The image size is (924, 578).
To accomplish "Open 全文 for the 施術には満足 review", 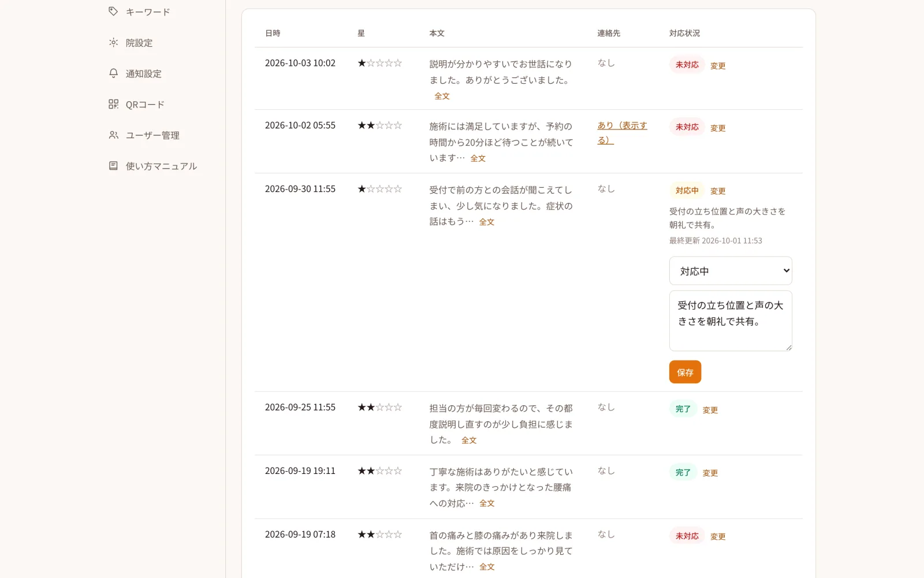I will click(x=478, y=158).
